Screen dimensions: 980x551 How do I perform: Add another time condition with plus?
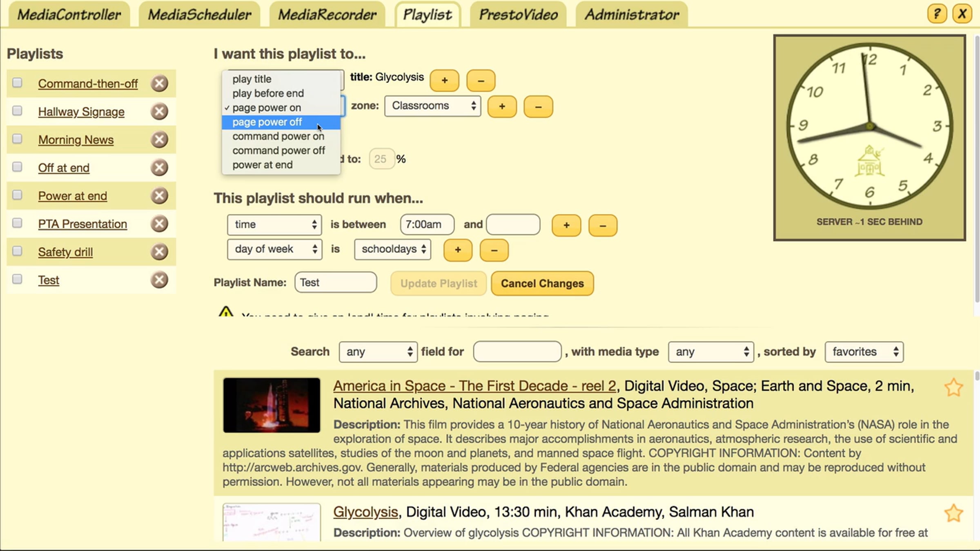pyautogui.click(x=566, y=225)
